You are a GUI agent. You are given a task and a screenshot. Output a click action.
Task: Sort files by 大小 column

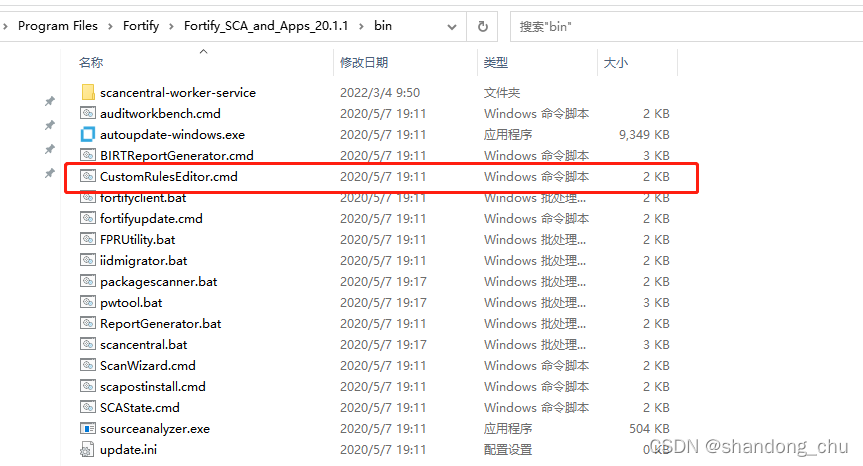615,63
